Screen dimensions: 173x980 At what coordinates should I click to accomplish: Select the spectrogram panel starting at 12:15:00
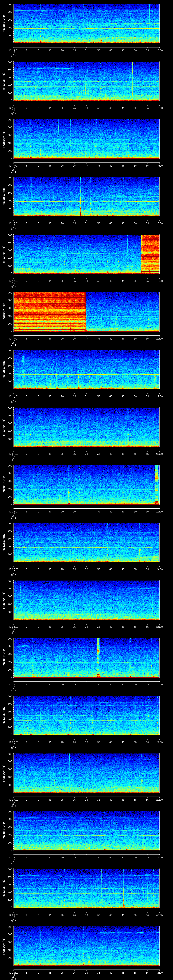pyautogui.click(x=86, y=81)
